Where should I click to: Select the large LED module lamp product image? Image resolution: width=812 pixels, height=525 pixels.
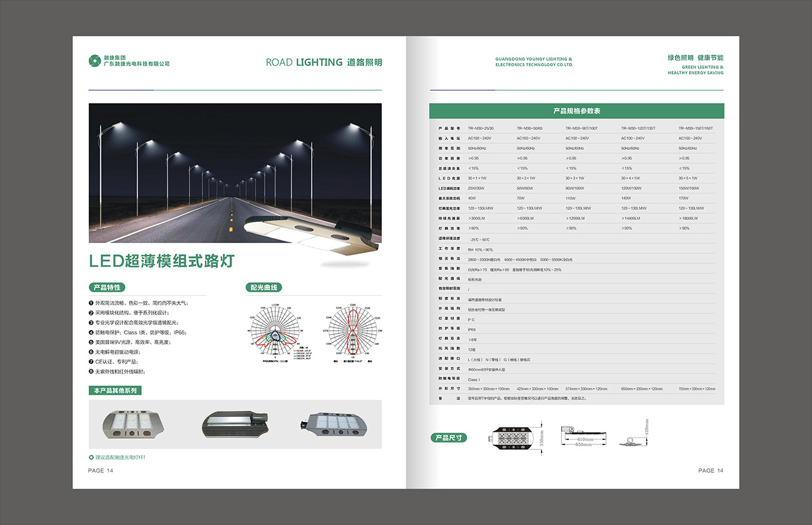[x=312, y=236]
